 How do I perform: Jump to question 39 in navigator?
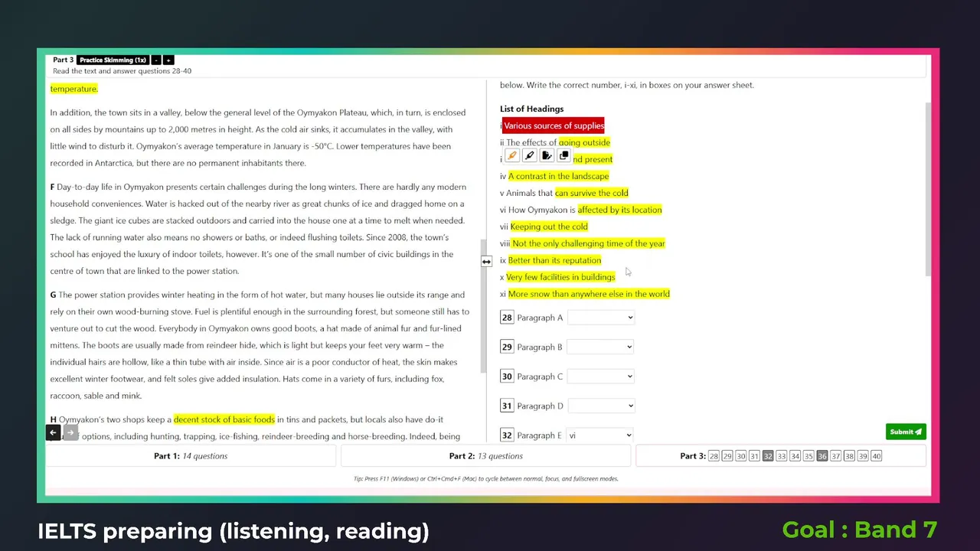[x=863, y=456]
